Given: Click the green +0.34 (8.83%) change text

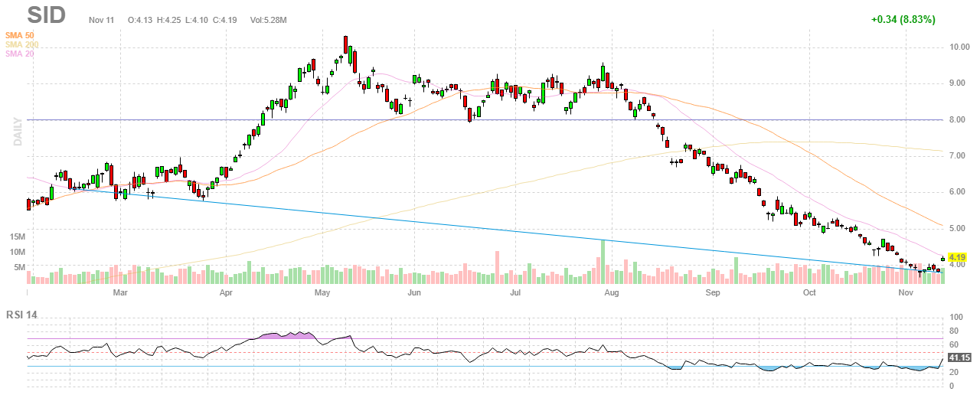Looking at the screenshot, I should 903,19.
